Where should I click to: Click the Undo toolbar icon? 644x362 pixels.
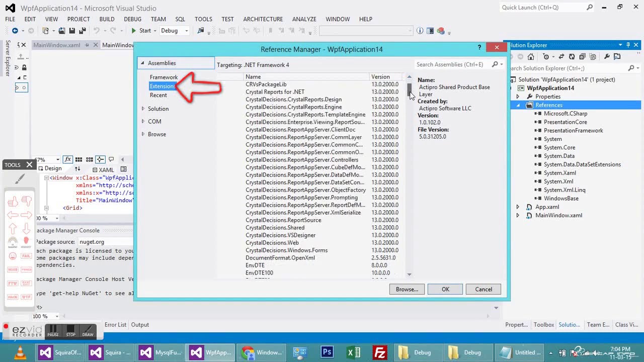coord(96,31)
